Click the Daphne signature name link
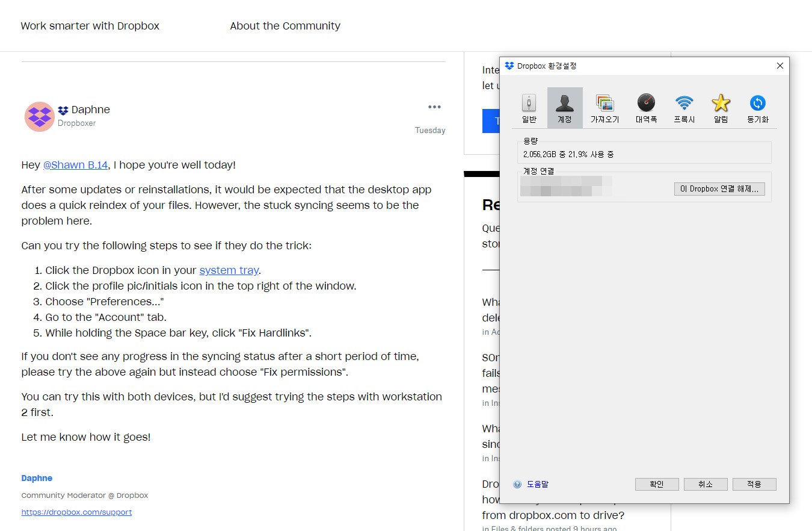 point(37,478)
